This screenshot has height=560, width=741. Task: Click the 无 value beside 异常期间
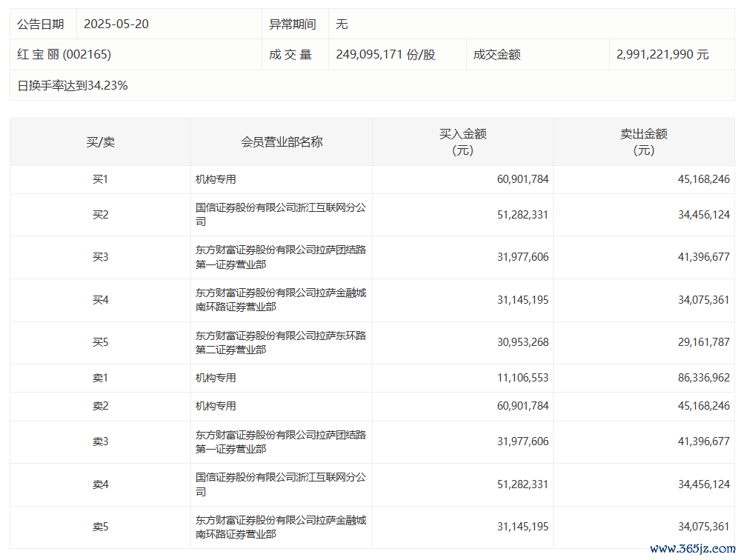(x=342, y=24)
